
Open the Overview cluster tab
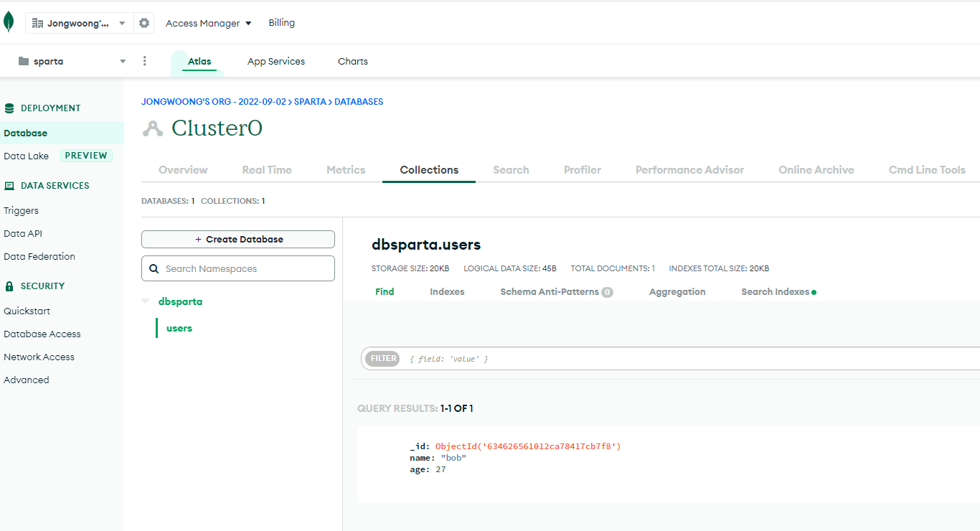click(x=183, y=170)
